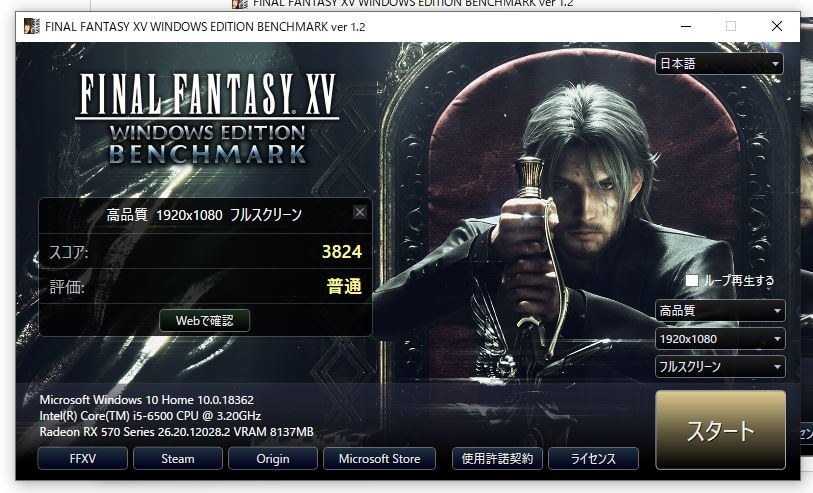Screen dimensions: 813x493
Task: Click the Intel Core i5-6500 CPU line
Action: [x=150, y=416]
